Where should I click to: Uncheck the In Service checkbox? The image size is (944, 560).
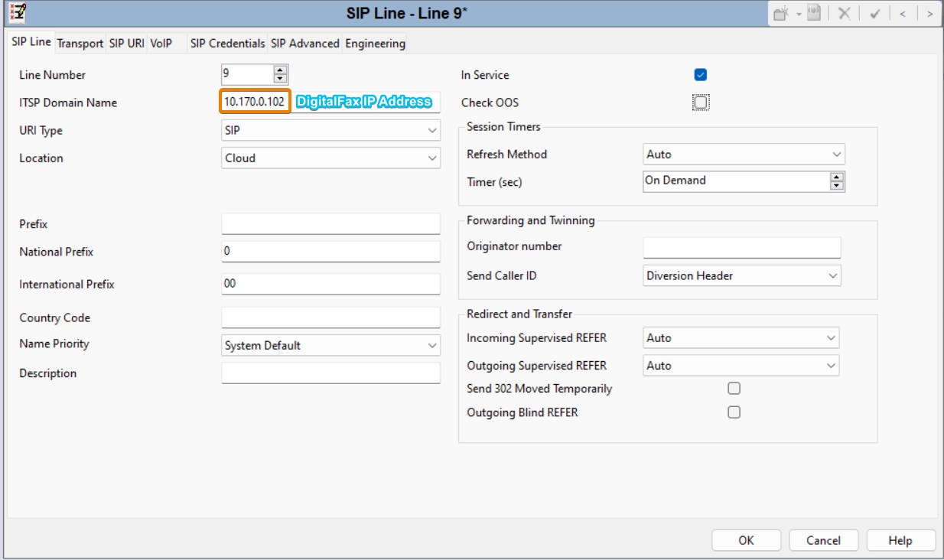[700, 75]
